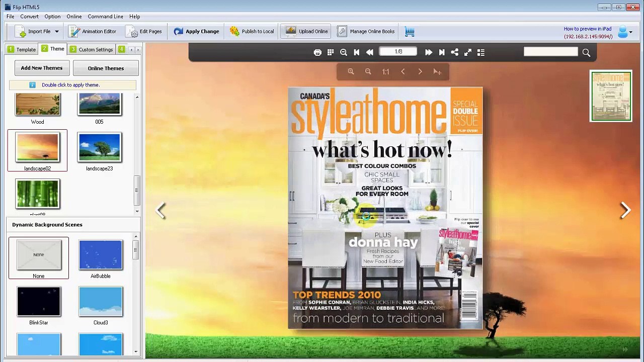Flip to next page with large right arrow
Viewport: 644px width, 362px height.
coord(625,210)
